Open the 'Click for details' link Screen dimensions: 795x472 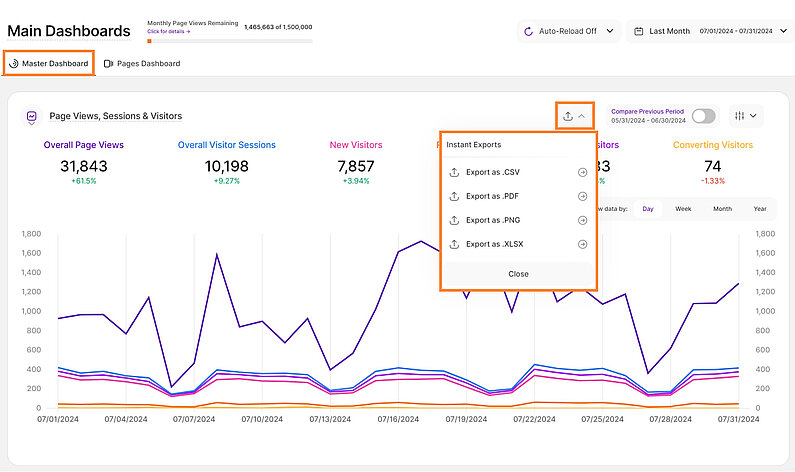(x=168, y=32)
